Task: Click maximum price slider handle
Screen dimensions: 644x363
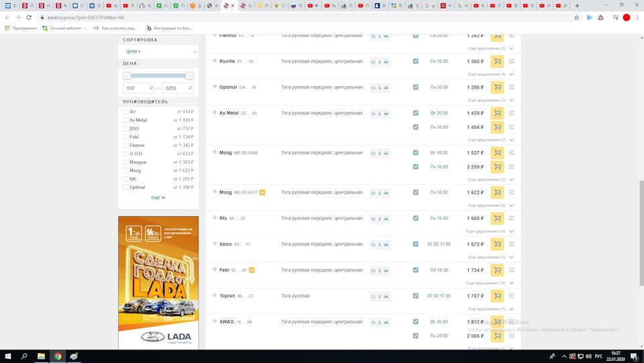Action: (x=189, y=76)
